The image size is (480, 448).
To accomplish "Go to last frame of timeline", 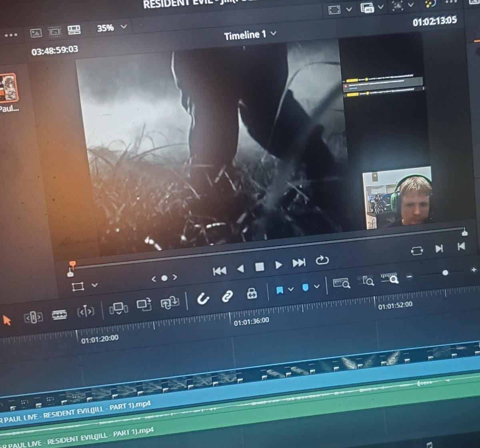I will 299,263.
